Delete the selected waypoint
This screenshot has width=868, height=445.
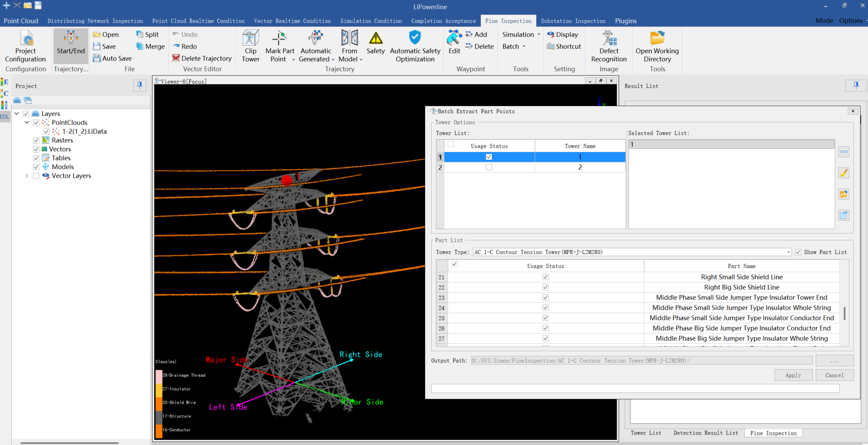[479, 46]
